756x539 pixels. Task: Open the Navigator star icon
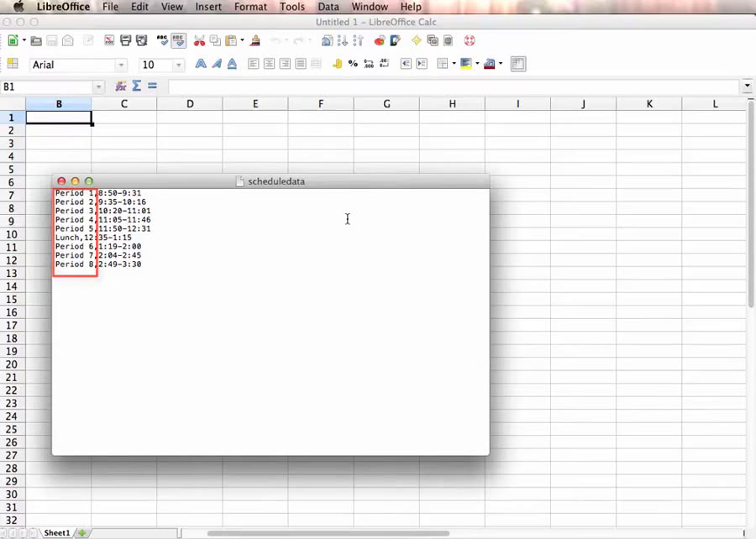(417, 40)
